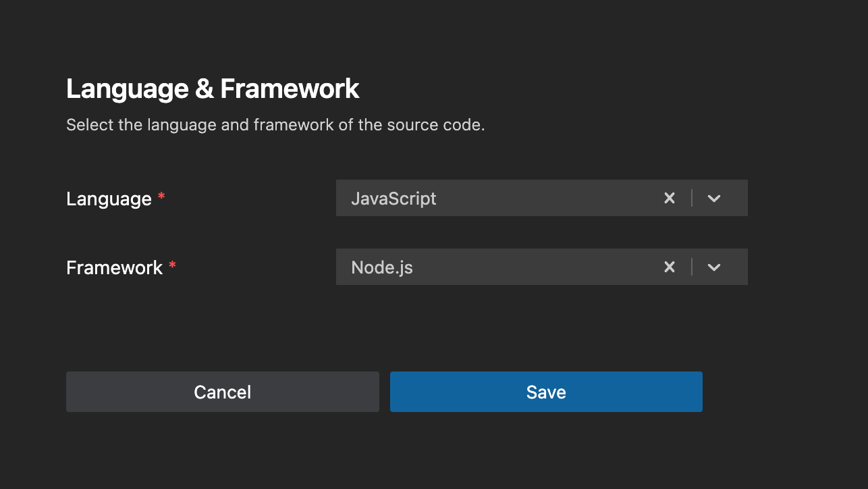
Task: Open the Framework dropdown arrow
Action: (x=714, y=267)
